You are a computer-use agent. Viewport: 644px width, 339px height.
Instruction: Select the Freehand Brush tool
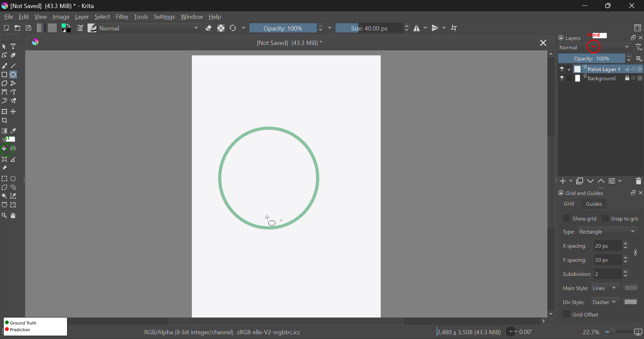coord(4,66)
